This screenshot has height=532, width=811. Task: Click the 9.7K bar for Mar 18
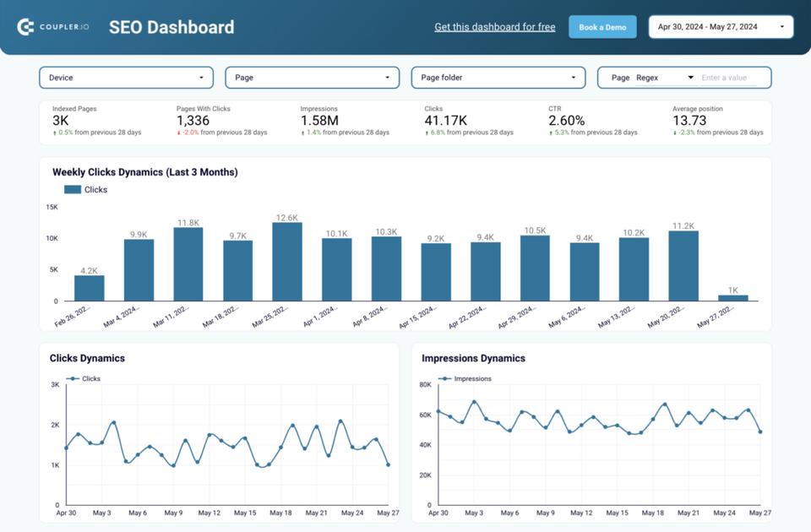(238, 271)
